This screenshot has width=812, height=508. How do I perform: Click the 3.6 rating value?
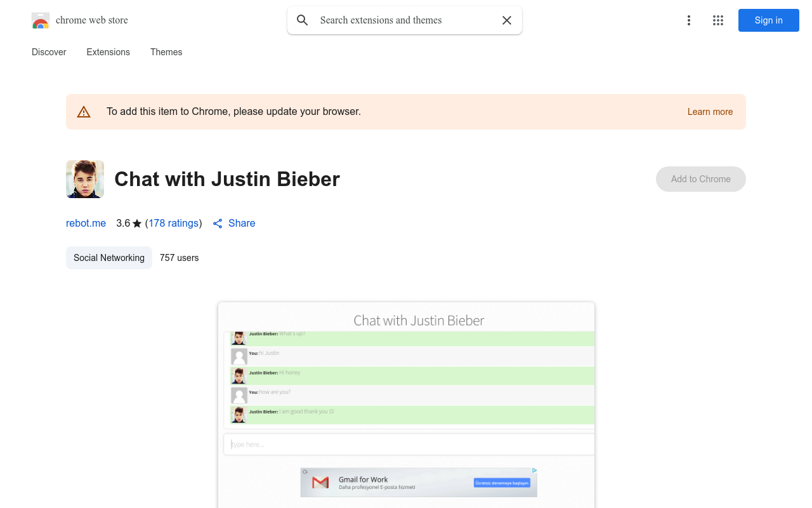(x=123, y=224)
